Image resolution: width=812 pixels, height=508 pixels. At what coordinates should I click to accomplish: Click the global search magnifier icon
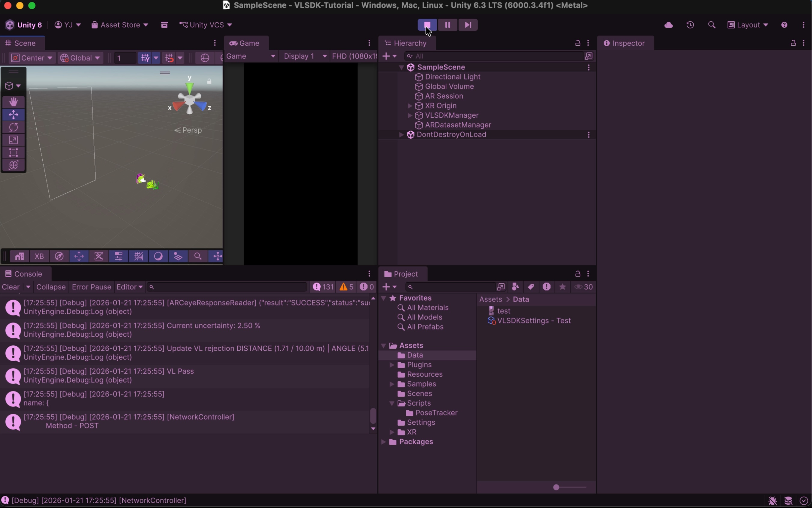coord(712,25)
